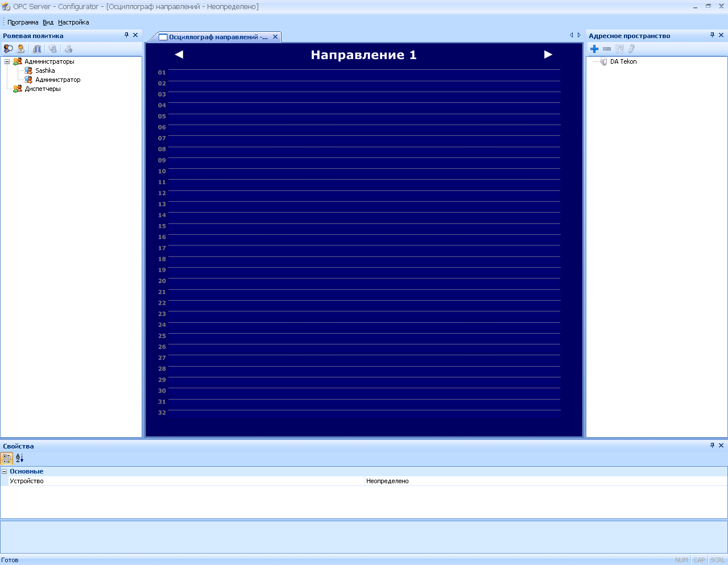The height and width of the screenshot is (565, 728).
Task: Click the wrench tools settings icon
Action: click(619, 49)
